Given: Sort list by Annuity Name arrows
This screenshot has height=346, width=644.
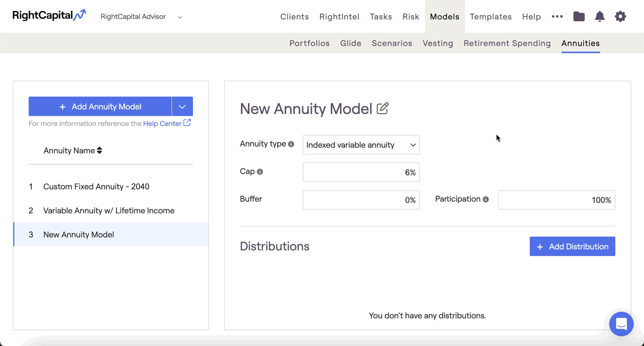Looking at the screenshot, I should point(99,151).
